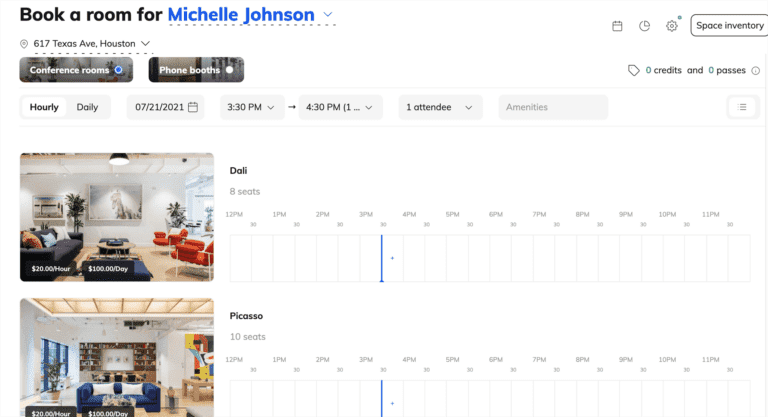The height and width of the screenshot is (417, 768).
Task: Open the analytics pie chart icon
Action: click(645, 26)
